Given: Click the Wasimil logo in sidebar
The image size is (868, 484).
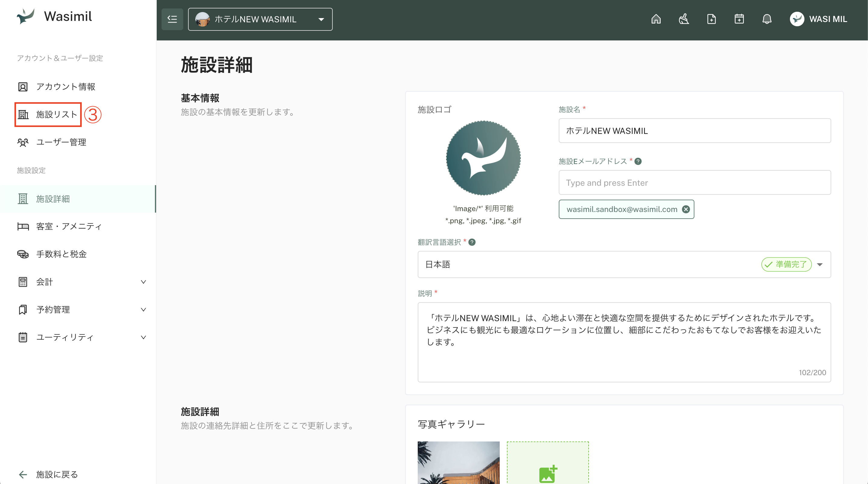Looking at the screenshot, I should click(55, 16).
